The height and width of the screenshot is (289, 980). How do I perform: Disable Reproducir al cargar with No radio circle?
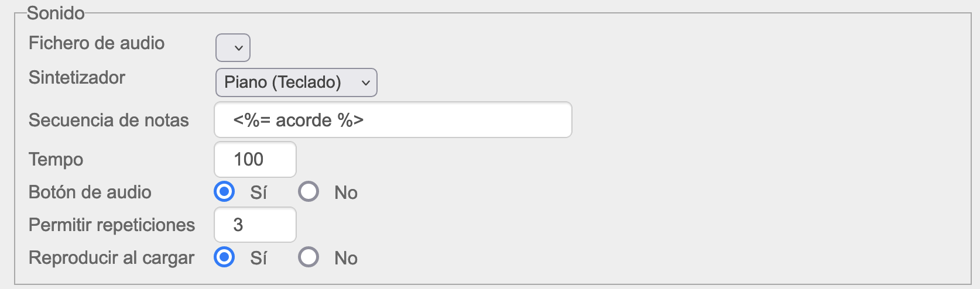coord(309,257)
